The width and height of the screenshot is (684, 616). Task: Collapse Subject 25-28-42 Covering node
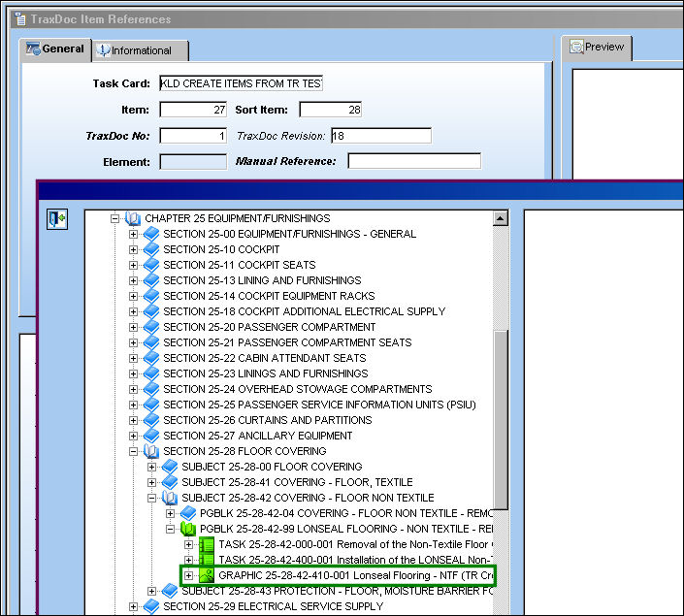(151, 498)
